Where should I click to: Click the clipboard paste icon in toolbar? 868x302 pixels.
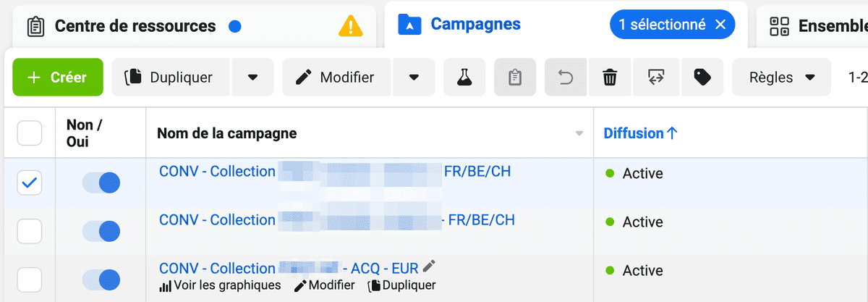(515, 77)
